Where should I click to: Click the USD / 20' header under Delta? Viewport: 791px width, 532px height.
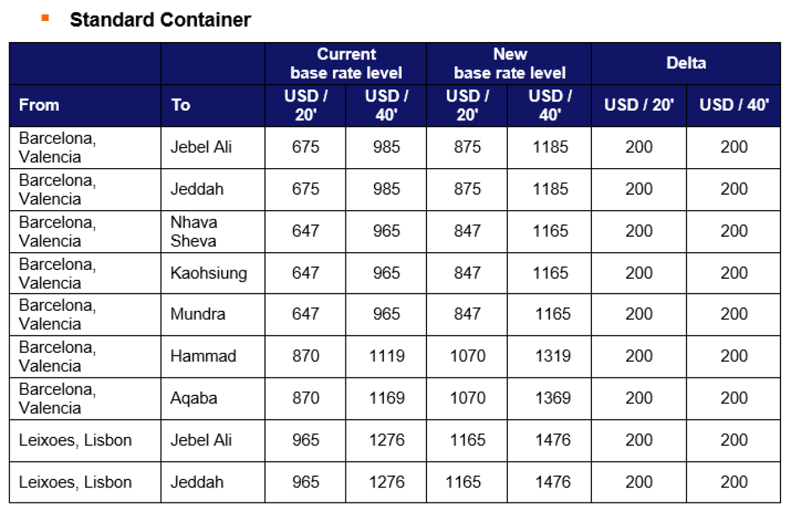point(639,104)
